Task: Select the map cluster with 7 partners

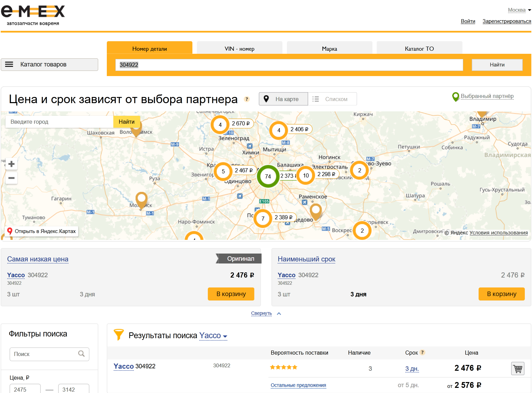Action: click(x=263, y=219)
